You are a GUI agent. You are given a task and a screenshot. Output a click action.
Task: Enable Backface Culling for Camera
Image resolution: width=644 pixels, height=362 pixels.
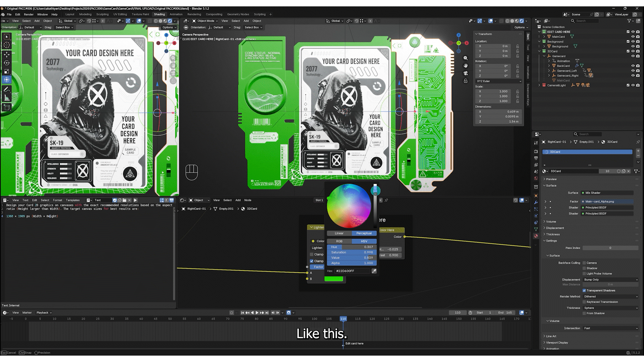pos(584,263)
